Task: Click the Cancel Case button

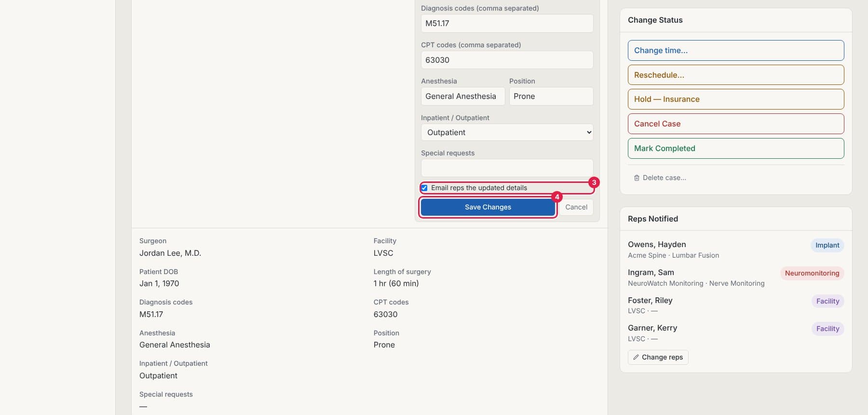Action: coord(736,124)
